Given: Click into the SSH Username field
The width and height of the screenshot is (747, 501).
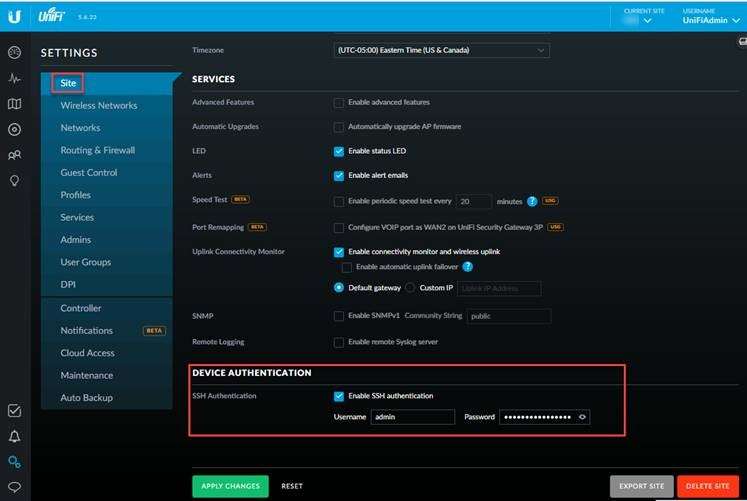Looking at the screenshot, I should coord(411,417).
